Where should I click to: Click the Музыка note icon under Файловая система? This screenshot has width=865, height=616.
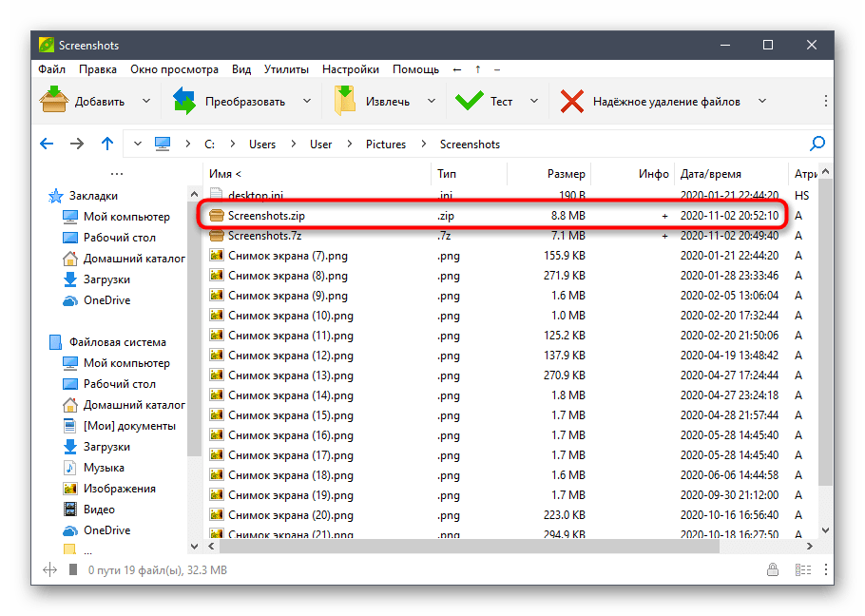coord(69,468)
